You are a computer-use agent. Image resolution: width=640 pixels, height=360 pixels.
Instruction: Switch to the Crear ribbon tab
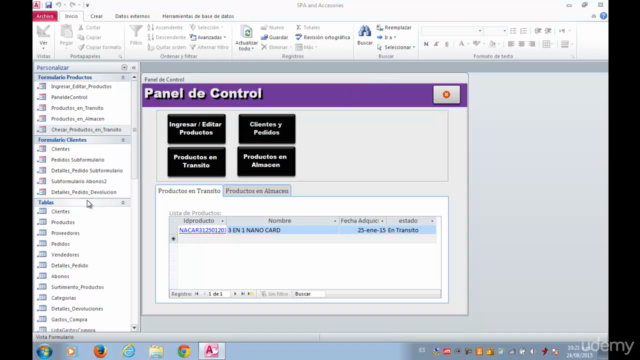tap(96, 16)
